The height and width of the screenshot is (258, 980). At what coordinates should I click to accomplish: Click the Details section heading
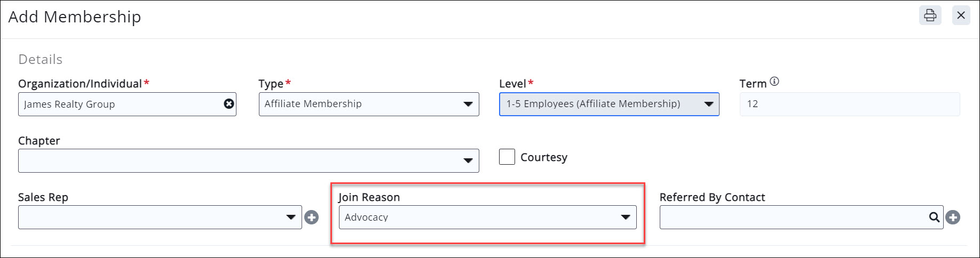(x=41, y=59)
